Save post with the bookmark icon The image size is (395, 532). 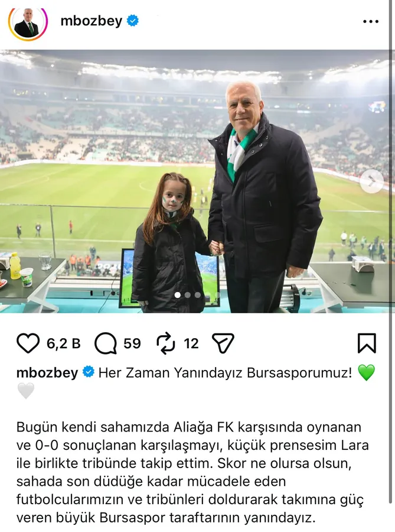pyautogui.click(x=367, y=343)
